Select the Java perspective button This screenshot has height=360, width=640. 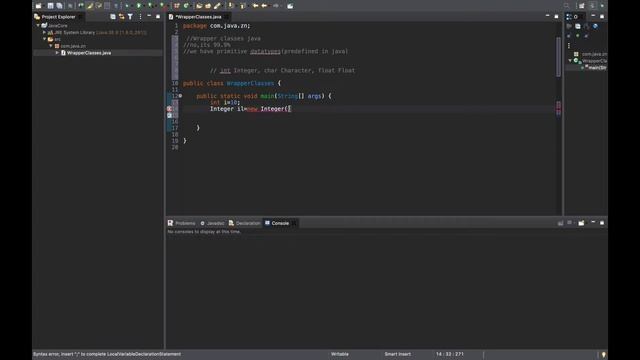[593, 6]
